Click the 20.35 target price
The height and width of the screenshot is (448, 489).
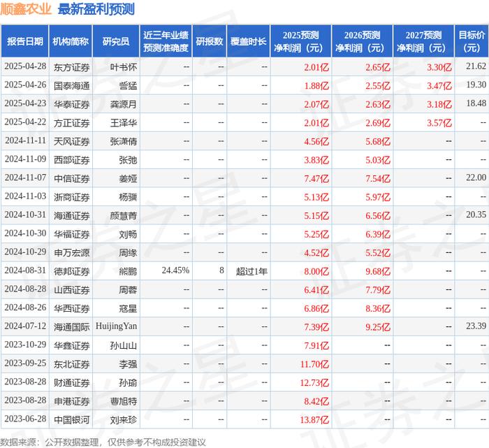tap(476, 215)
